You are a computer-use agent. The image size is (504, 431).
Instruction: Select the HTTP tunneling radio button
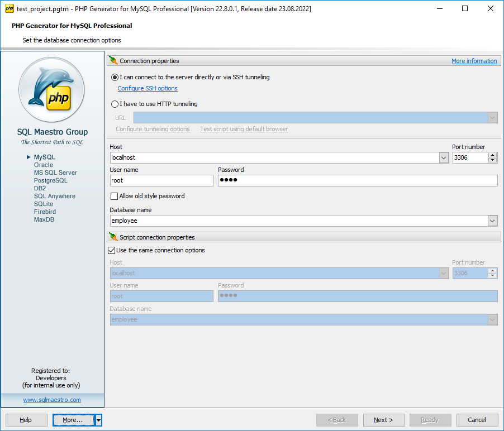[115, 104]
